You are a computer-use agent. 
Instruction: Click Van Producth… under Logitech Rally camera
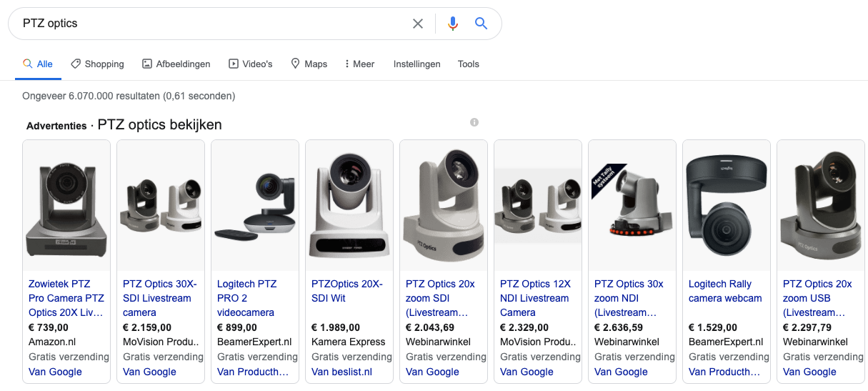[724, 372]
